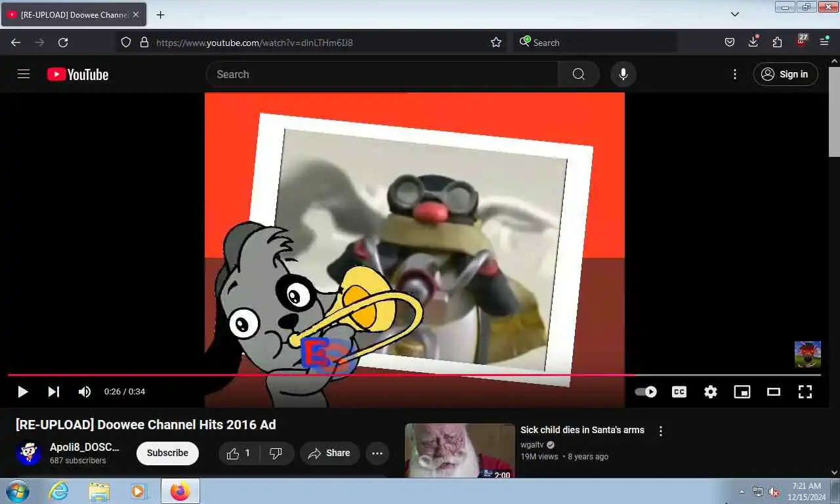Mute the video volume speaker icon
Screen dimensions: 840x504
(x=85, y=392)
